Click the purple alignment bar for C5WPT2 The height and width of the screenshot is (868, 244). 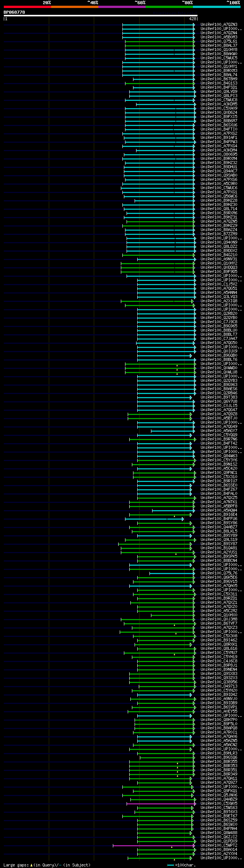pos(154,846)
